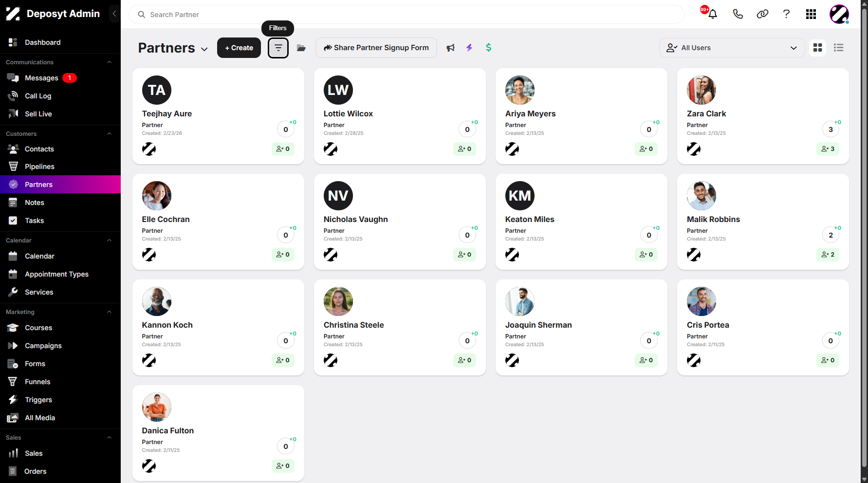Open the notifications bell
Screen dimensions: 868x483
pos(713,14)
